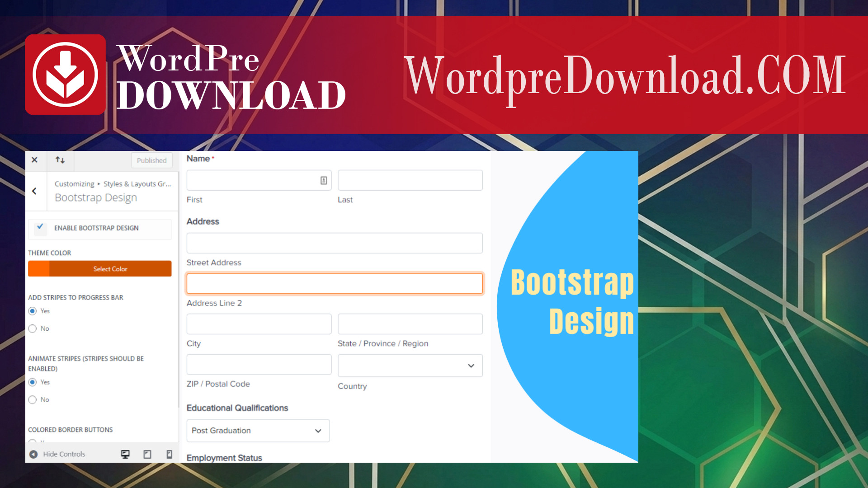Image resolution: width=868 pixels, height=488 pixels.
Task: Click the City input field
Action: (259, 324)
